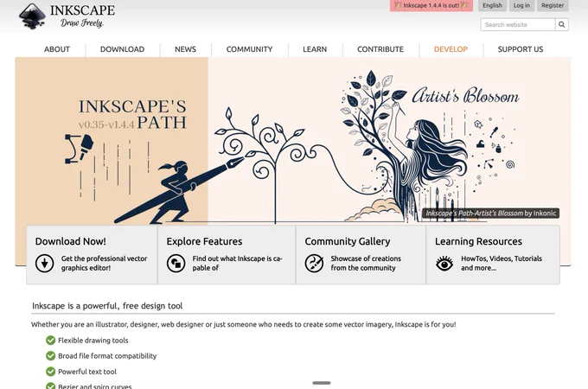
Task: Open the ABOUT menu
Action: (x=57, y=49)
